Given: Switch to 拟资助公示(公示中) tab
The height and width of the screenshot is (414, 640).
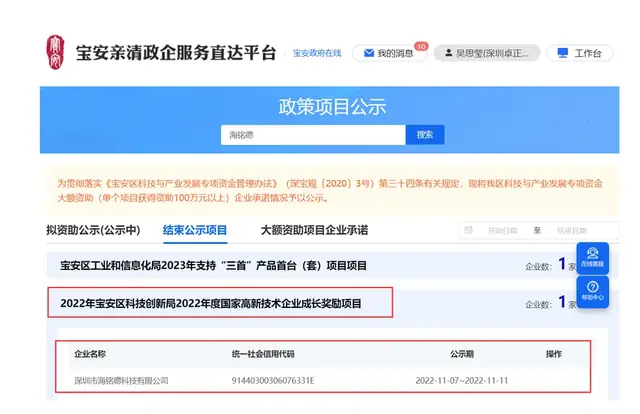Looking at the screenshot, I should coord(93,230).
